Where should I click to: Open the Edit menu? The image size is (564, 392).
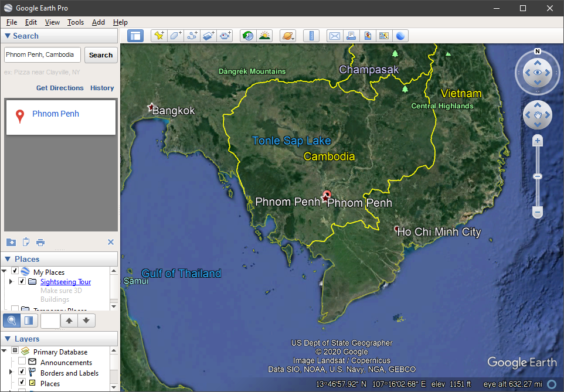(31, 22)
